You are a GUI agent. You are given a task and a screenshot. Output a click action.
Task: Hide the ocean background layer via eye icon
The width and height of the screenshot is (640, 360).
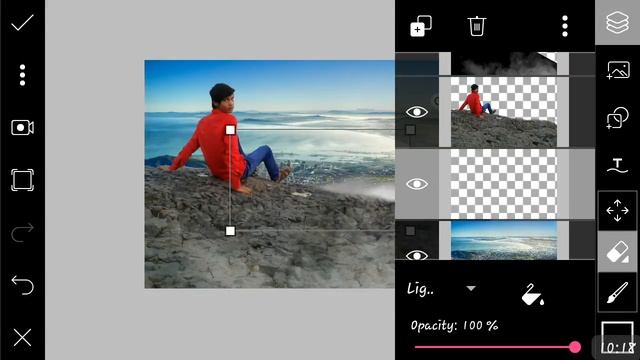(x=417, y=255)
